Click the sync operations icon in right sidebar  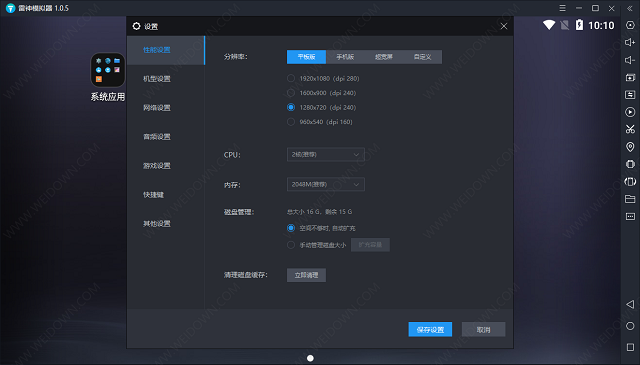630,95
